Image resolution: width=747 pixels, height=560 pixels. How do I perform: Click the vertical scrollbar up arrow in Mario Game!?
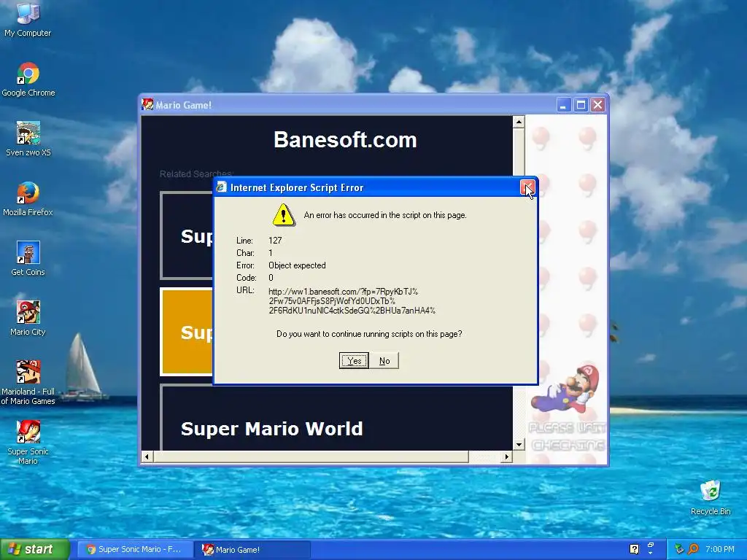coord(519,122)
